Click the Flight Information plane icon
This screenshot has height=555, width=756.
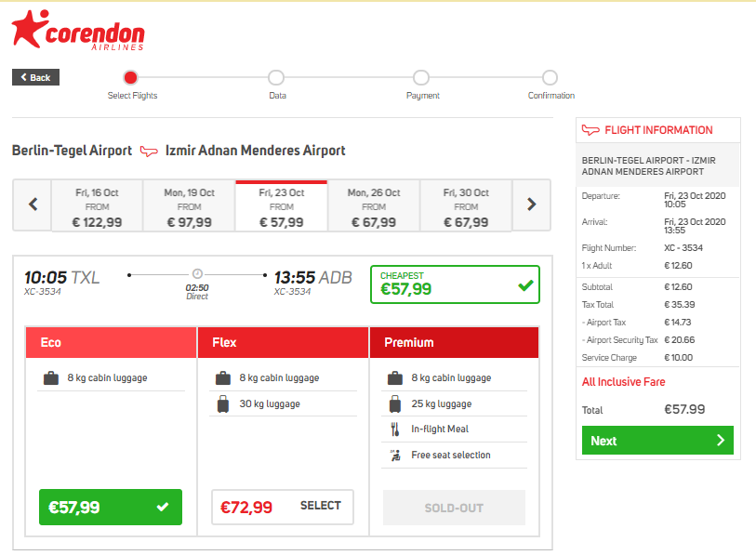coord(590,130)
